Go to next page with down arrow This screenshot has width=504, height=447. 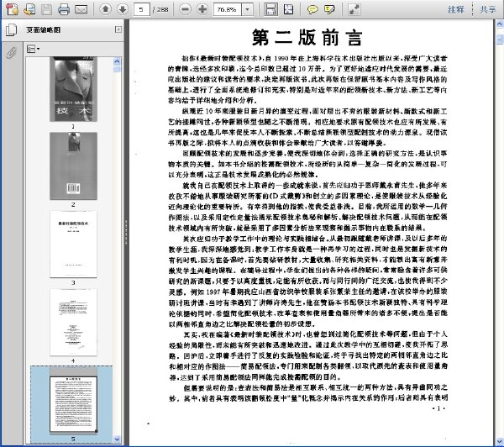pyautogui.click(x=123, y=9)
